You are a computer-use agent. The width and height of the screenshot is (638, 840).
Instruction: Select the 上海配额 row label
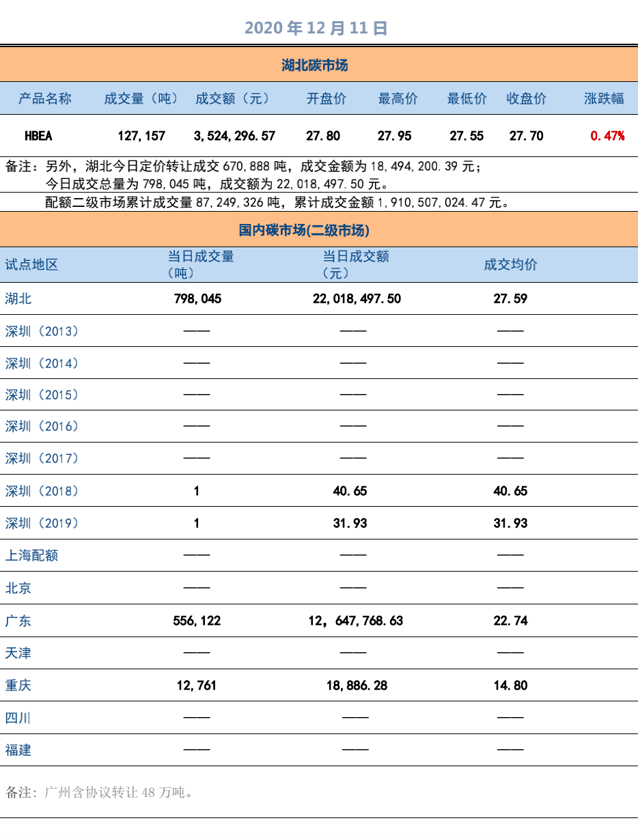click(x=31, y=555)
